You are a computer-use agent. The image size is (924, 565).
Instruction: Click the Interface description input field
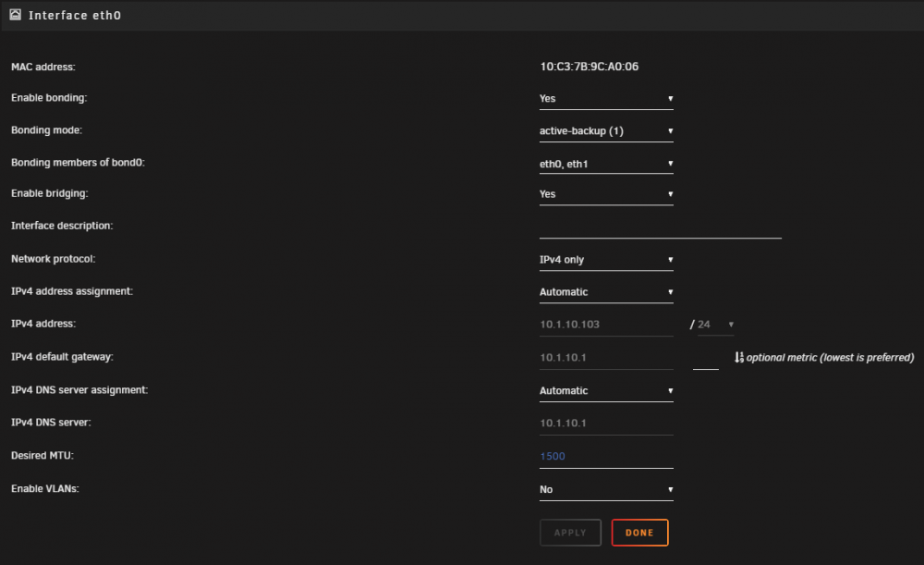pyautogui.click(x=660, y=227)
